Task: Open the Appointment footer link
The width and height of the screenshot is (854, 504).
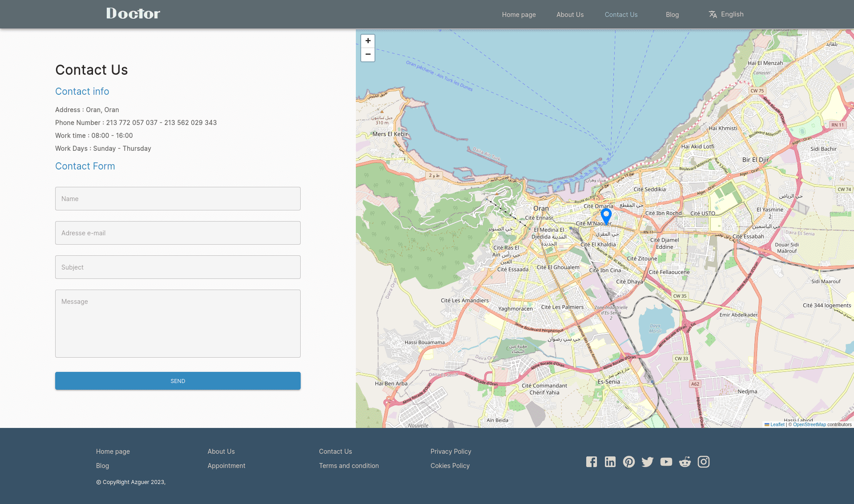Action: [x=226, y=466]
